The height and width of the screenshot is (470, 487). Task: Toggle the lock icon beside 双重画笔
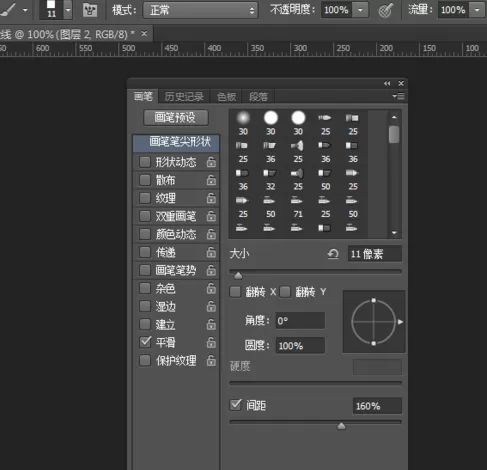pyautogui.click(x=211, y=216)
